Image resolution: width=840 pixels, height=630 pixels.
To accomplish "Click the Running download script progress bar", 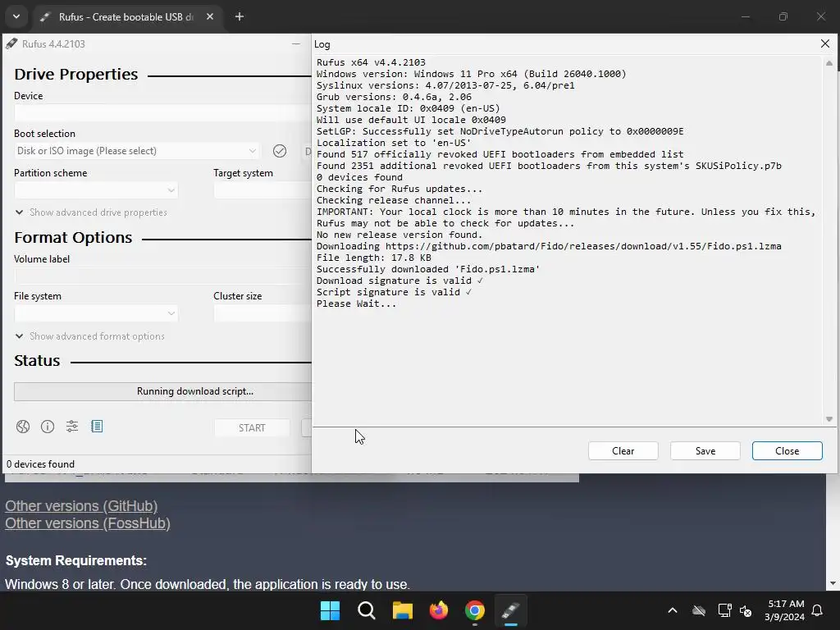I will click(162, 391).
